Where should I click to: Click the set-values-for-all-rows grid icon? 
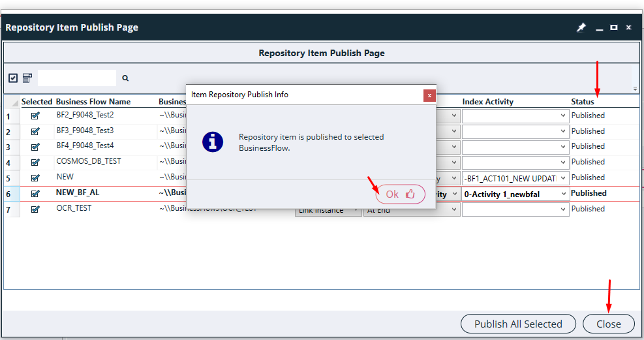pyautogui.click(x=27, y=78)
